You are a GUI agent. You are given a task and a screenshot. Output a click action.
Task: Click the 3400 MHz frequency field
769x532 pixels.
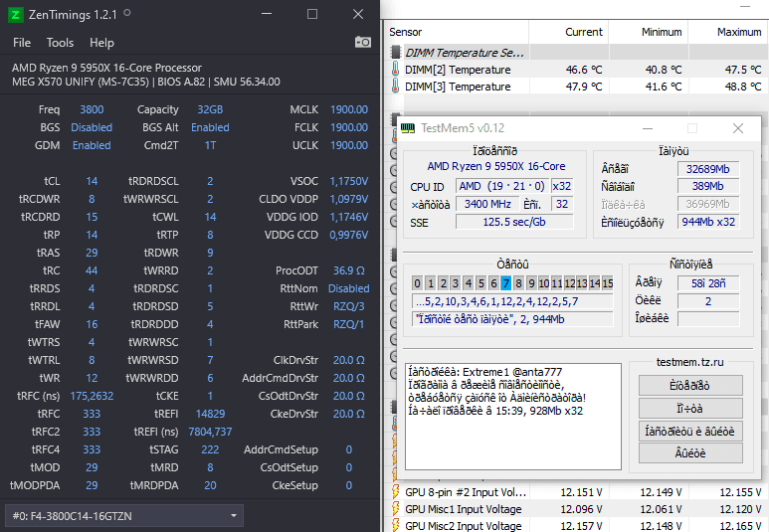[x=487, y=204]
